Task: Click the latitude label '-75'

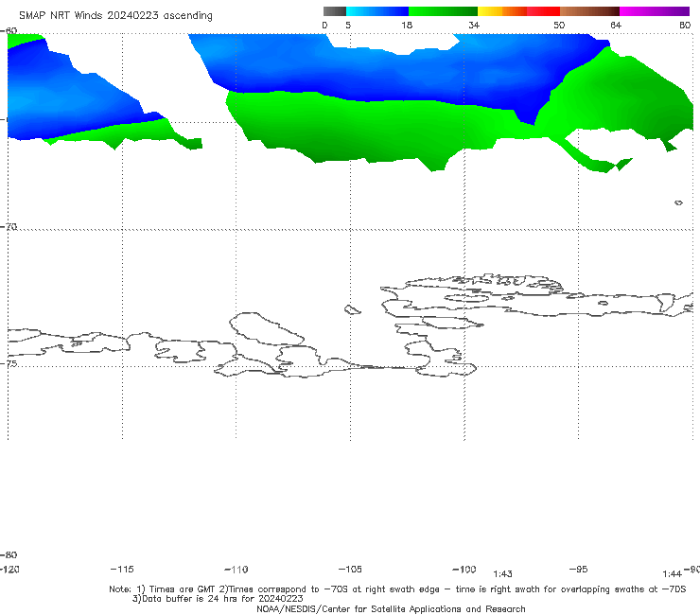Action: [x=9, y=364]
